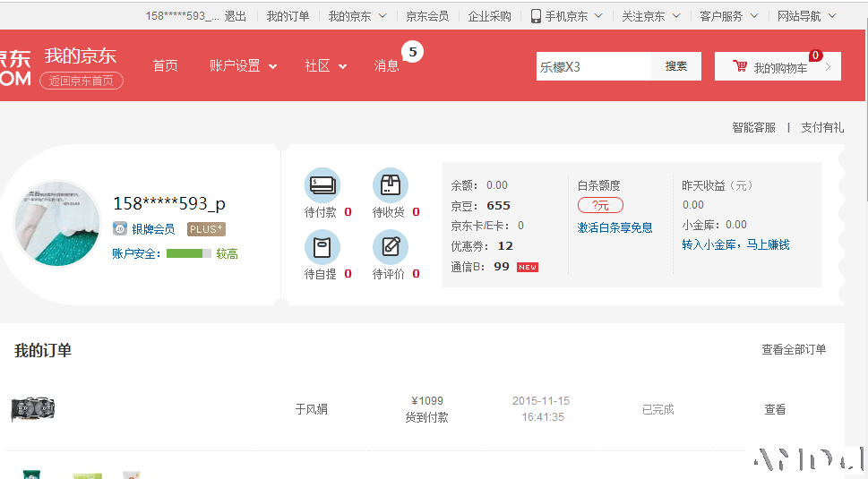The height and width of the screenshot is (479, 868).
Task: Click the PLUS membership badge
Action: pos(206,229)
